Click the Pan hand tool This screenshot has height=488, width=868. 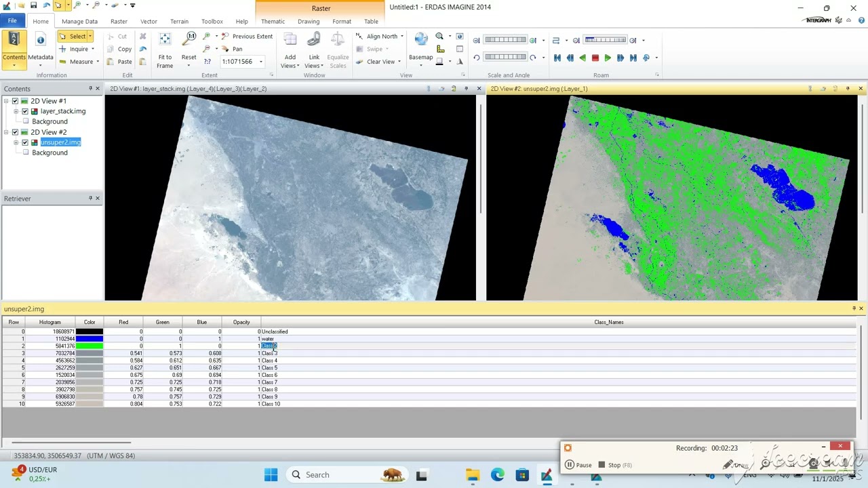click(232, 49)
